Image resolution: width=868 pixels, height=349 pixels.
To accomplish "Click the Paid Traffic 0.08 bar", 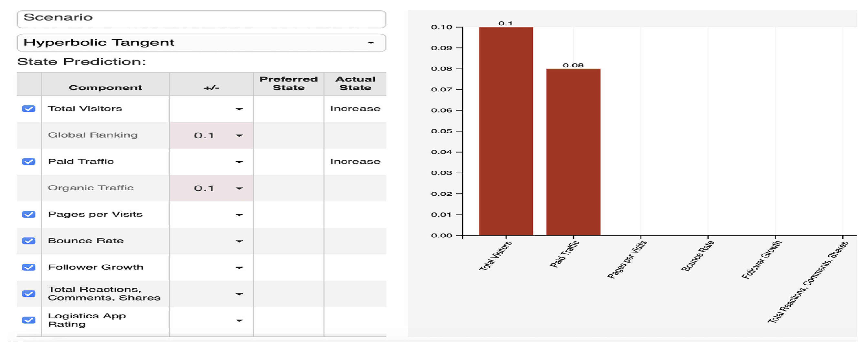I will (x=573, y=152).
